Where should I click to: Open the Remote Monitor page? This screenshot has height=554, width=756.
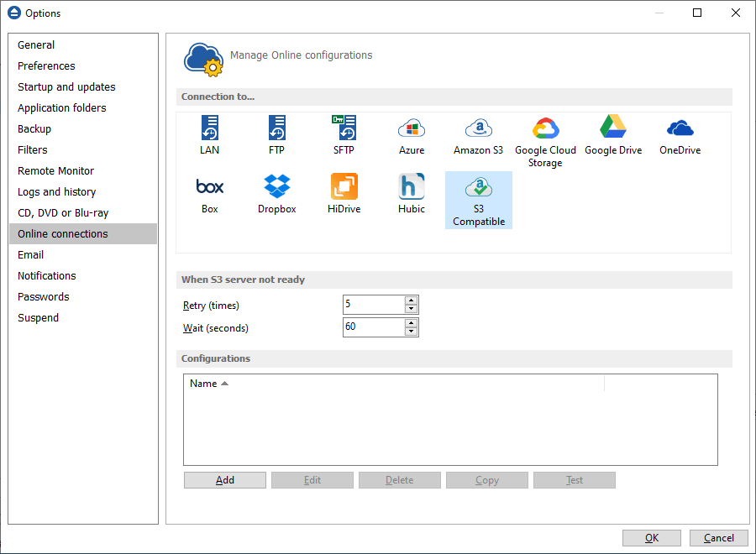(x=83, y=171)
